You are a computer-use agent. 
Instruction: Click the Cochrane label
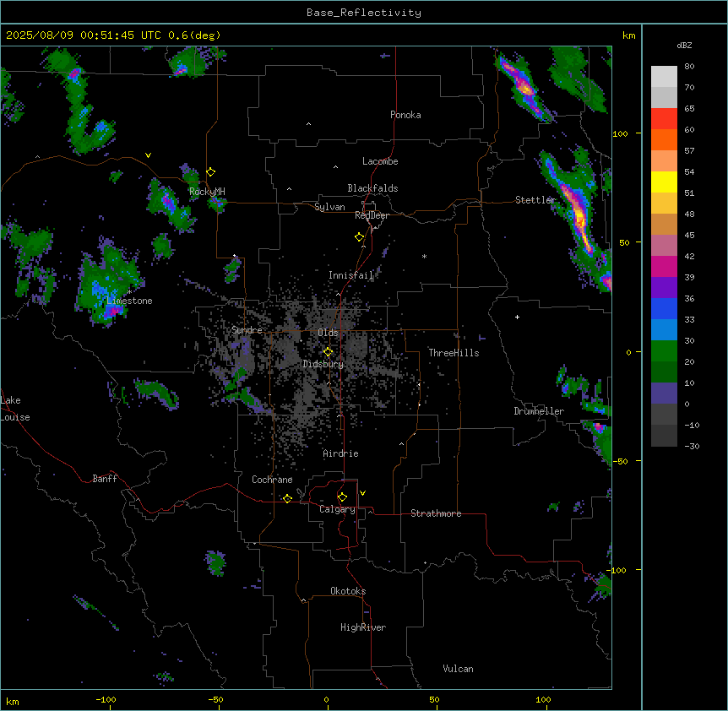272,480
